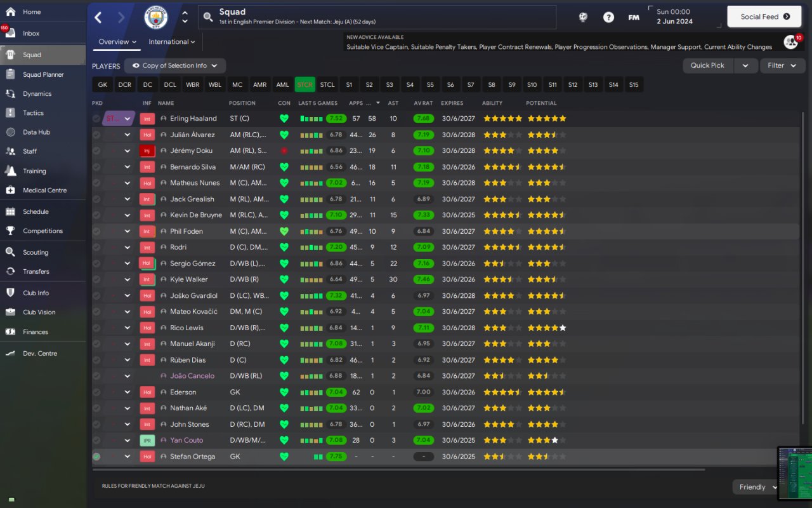The height and width of the screenshot is (508, 812).
Task: Toggle the selection circle for Rodri
Action: point(96,247)
